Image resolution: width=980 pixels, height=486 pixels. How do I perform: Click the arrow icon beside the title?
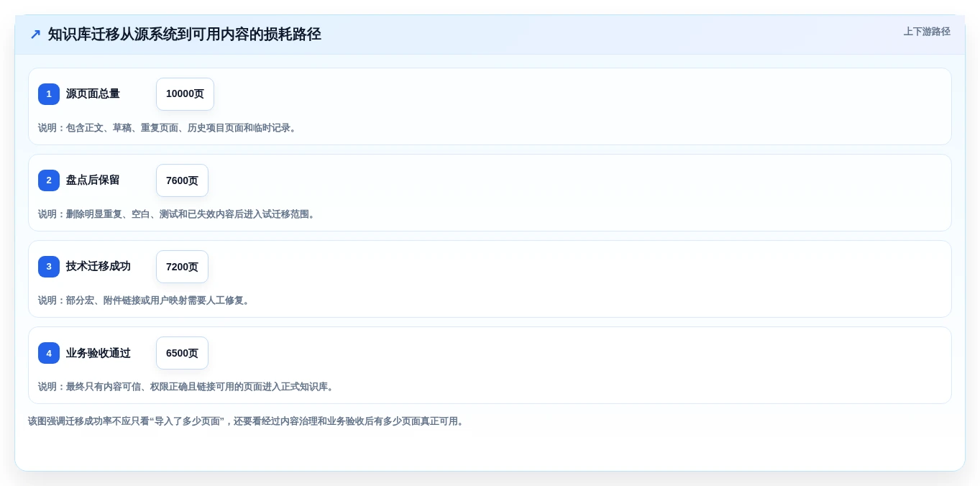click(x=35, y=35)
